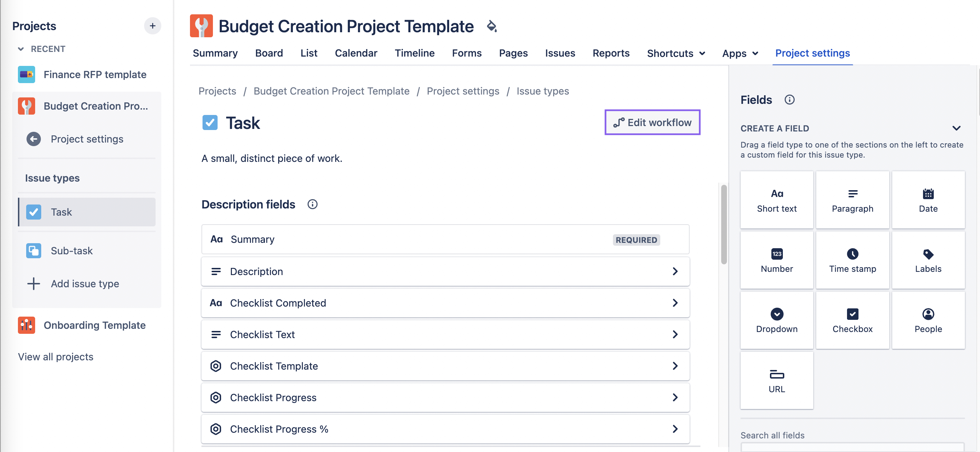Select the Labels field type

click(x=928, y=260)
